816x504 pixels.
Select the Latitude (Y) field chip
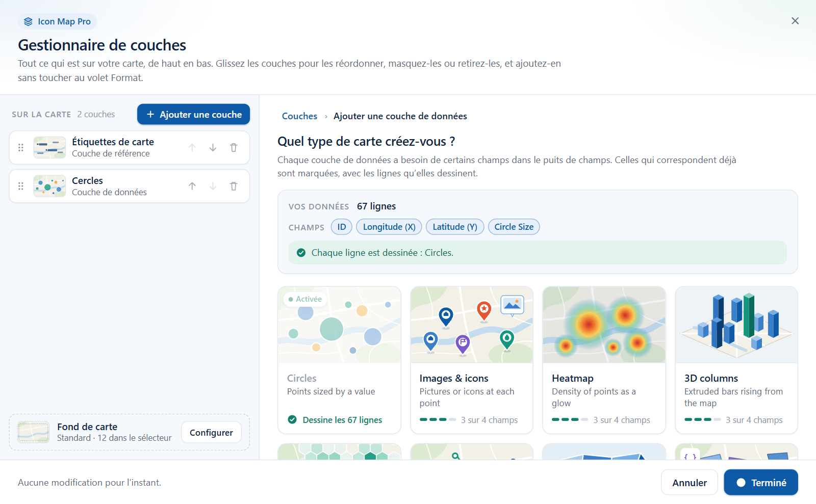[455, 227]
